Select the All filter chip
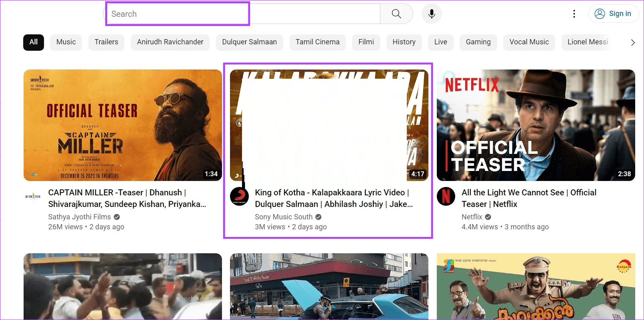644x320 pixels. coord(34,42)
